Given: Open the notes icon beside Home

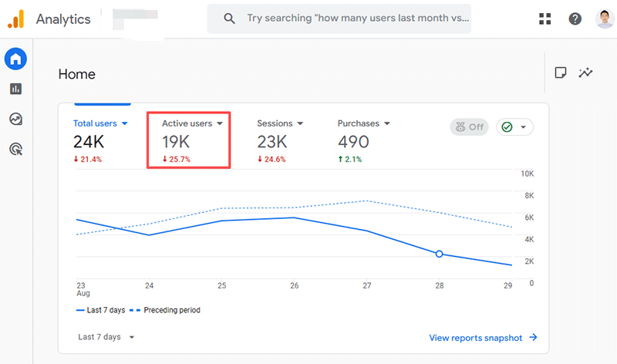Looking at the screenshot, I should pos(561,72).
